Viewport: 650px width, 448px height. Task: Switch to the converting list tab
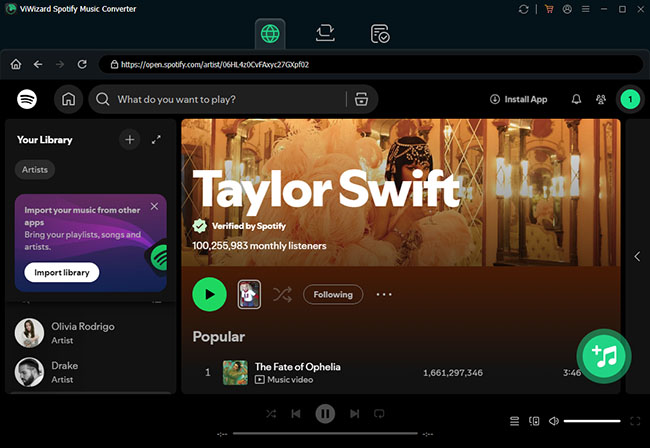coord(325,33)
